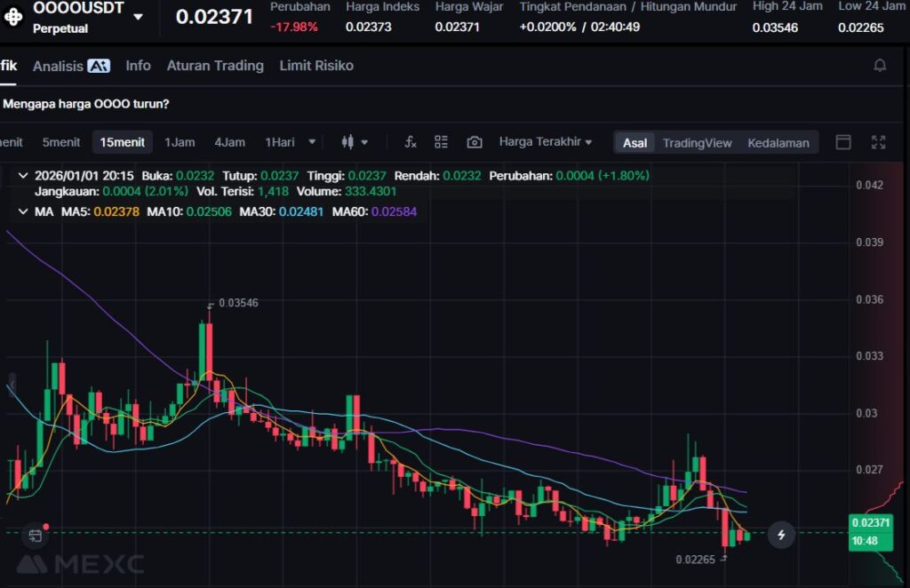Click the lightning quick-order button

781,535
